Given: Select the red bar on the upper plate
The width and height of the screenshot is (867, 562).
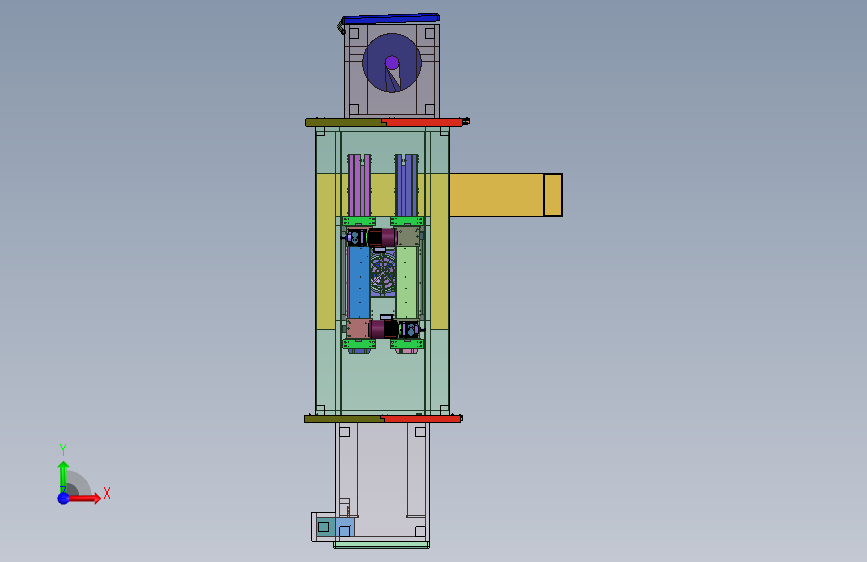Looking at the screenshot, I should (424, 122).
